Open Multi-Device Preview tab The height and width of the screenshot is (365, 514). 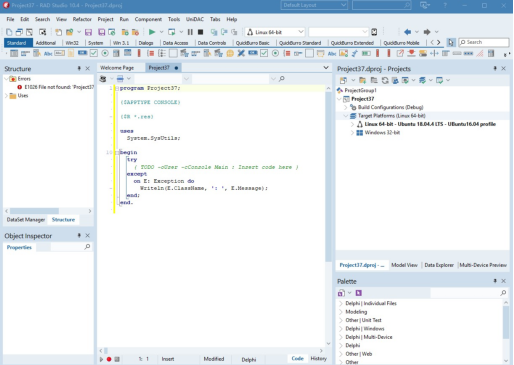[x=483, y=265]
